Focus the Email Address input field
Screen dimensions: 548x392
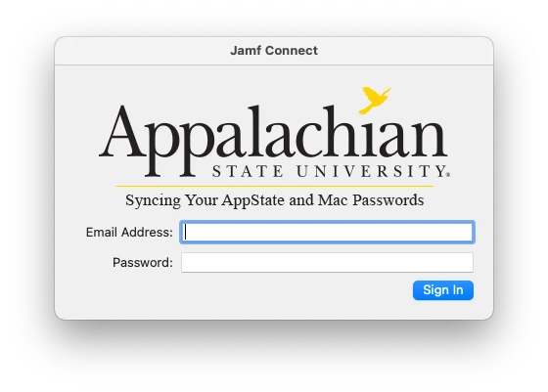pyautogui.click(x=327, y=232)
